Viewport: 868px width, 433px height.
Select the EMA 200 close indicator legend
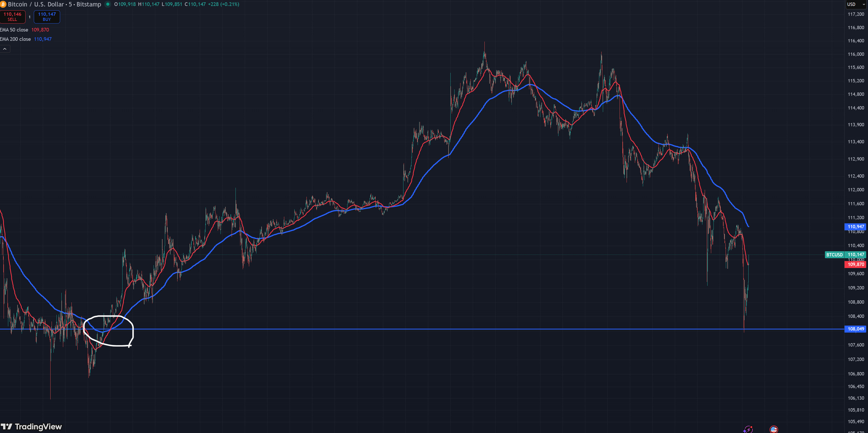click(15, 39)
